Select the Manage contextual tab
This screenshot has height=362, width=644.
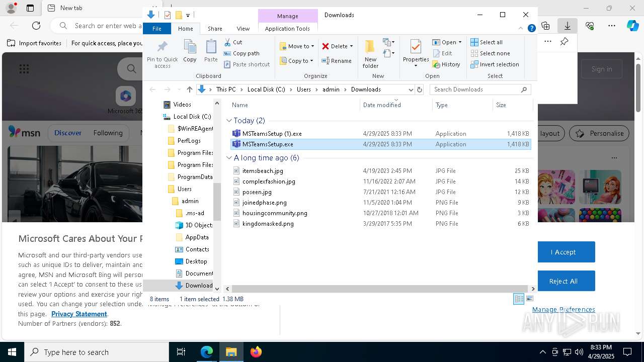[x=288, y=16]
